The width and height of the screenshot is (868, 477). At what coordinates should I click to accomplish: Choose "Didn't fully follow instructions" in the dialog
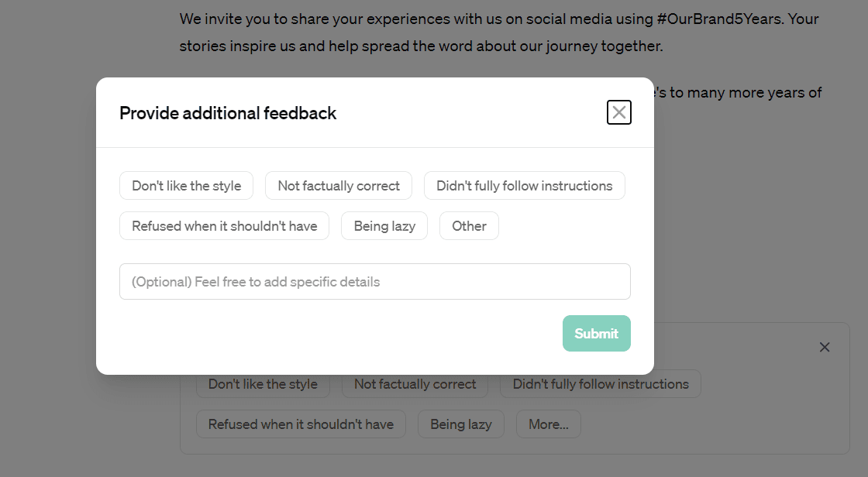click(x=525, y=185)
